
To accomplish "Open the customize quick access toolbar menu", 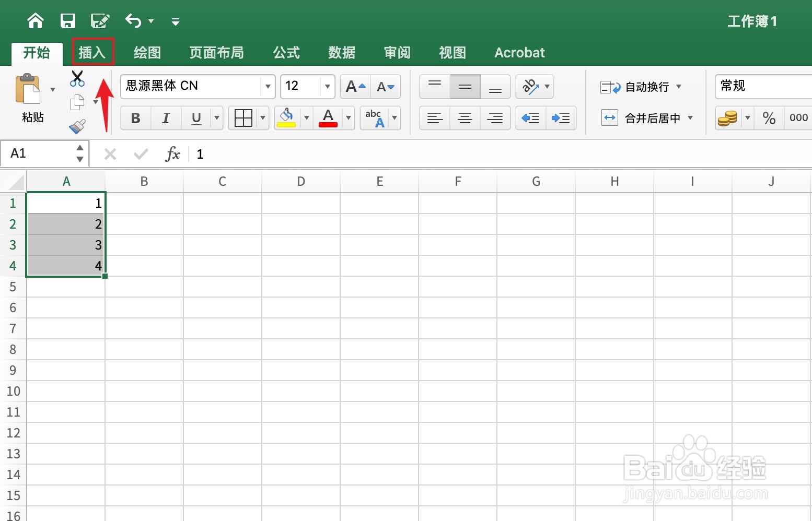I will coord(176,21).
